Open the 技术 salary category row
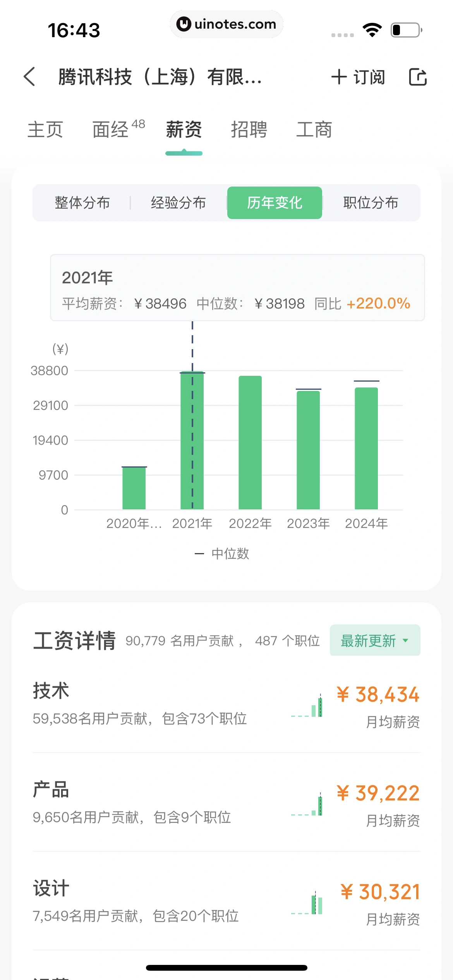Image resolution: width=453 pixels, height=980 pixels. point(226,706)
